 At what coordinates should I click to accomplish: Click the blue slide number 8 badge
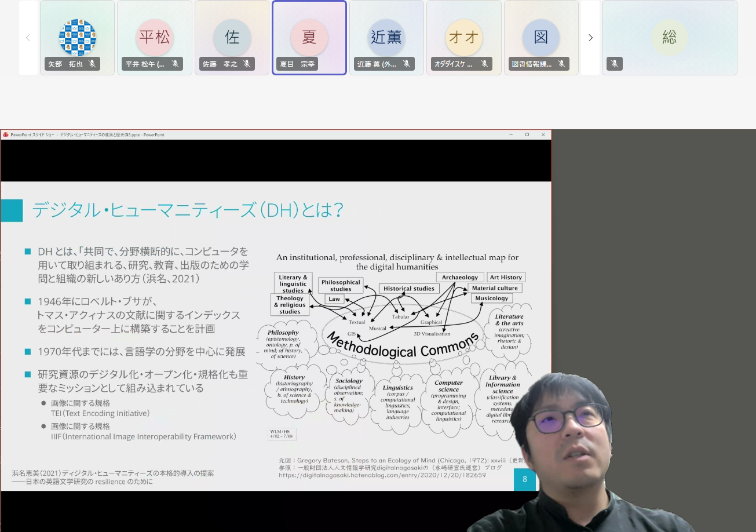click(x=525, y=479)
